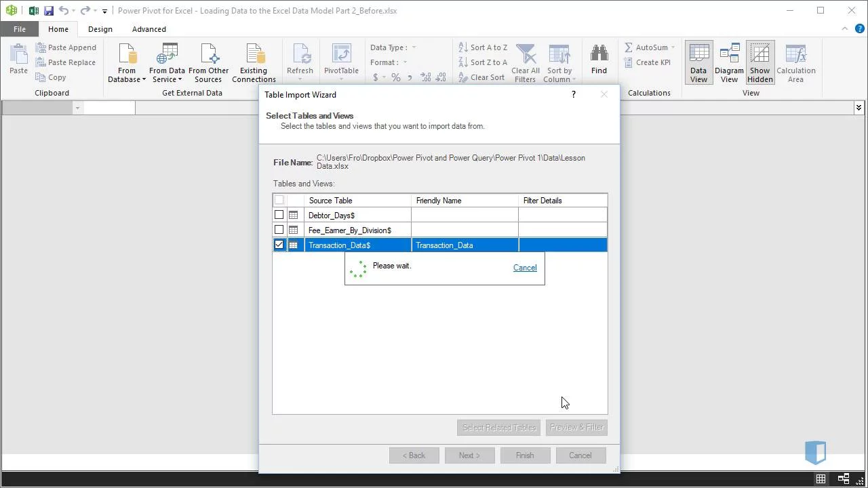Image resolution: width=868 pixels, height=488 pixels.
Task: Click the Finish button
Action: (x=525, y=455)
